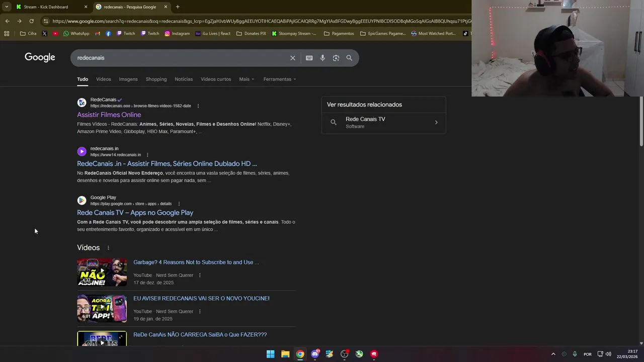
Task: Open the EpicGames Pagame... bookmarks folder
Action: tap(382, 34)
